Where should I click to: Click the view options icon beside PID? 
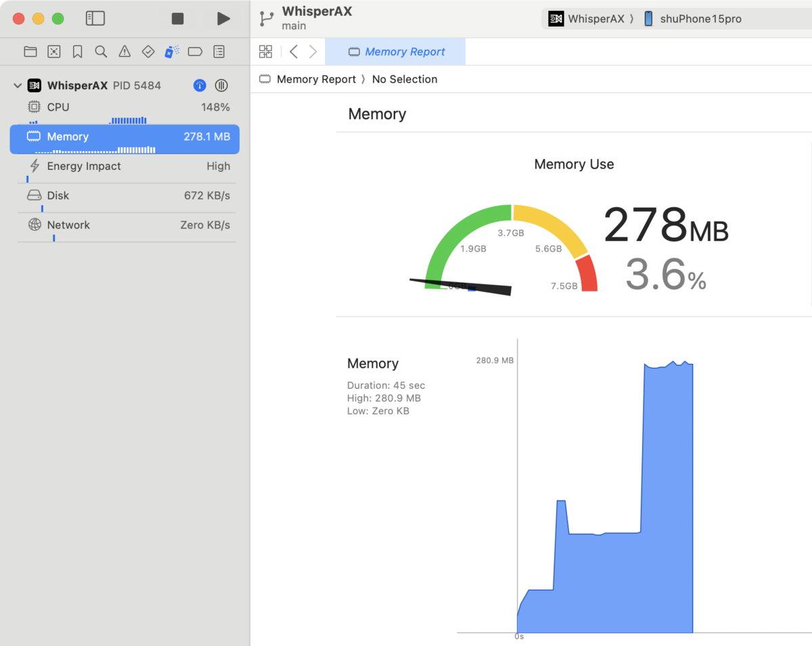pos(221,85)
